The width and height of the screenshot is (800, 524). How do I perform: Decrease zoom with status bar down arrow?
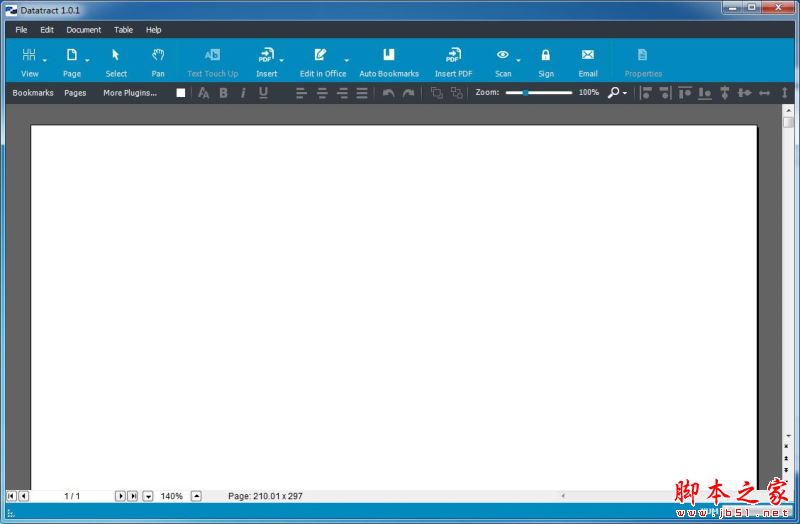coord(148,496)
